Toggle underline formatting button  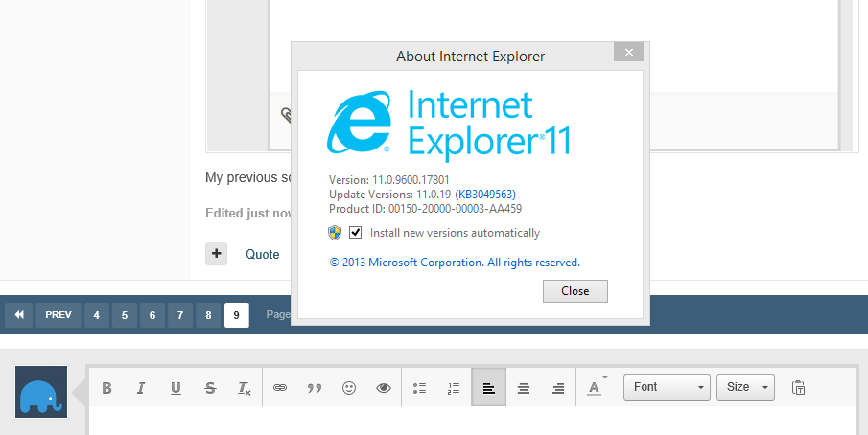click(176, 388)
